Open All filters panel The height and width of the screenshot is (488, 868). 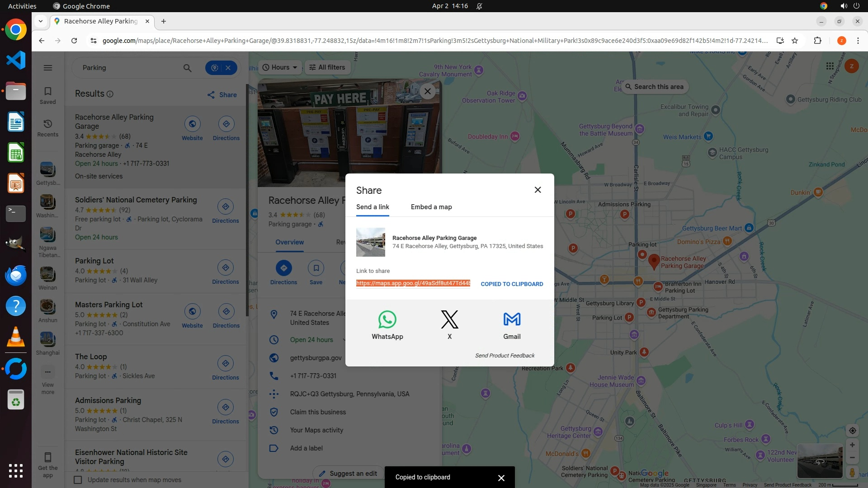tap(327, 67)
